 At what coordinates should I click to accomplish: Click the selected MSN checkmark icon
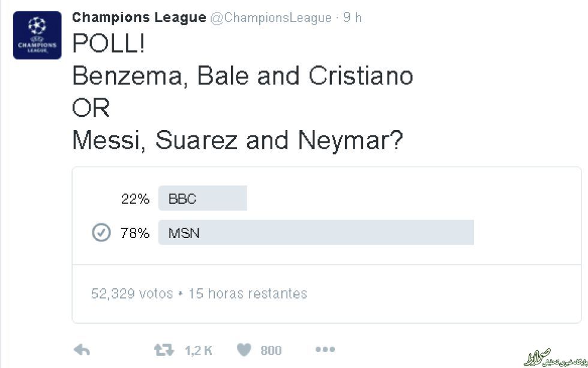[101, 233]
